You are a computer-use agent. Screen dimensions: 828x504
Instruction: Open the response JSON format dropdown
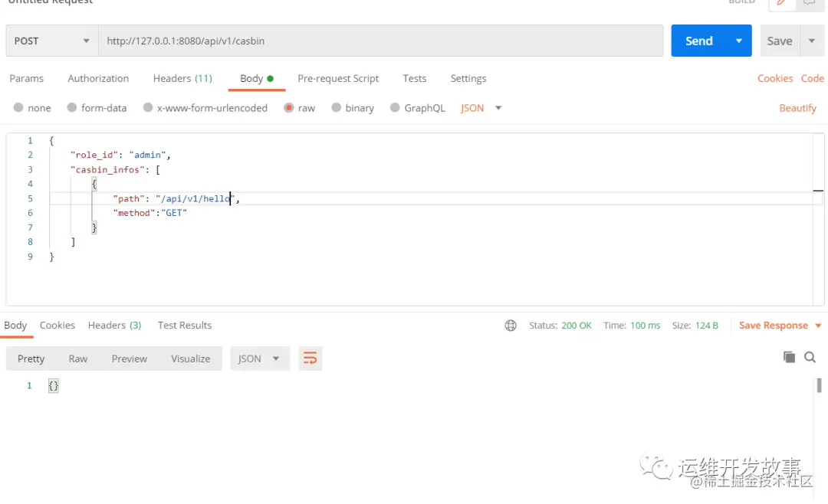coord(259,359)
